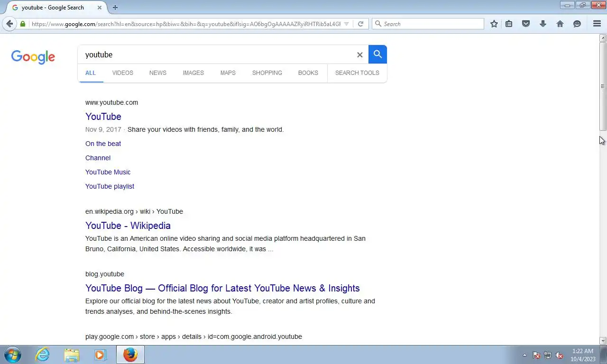Click the Google logo
607x364 pixels.
coord(33,57)
